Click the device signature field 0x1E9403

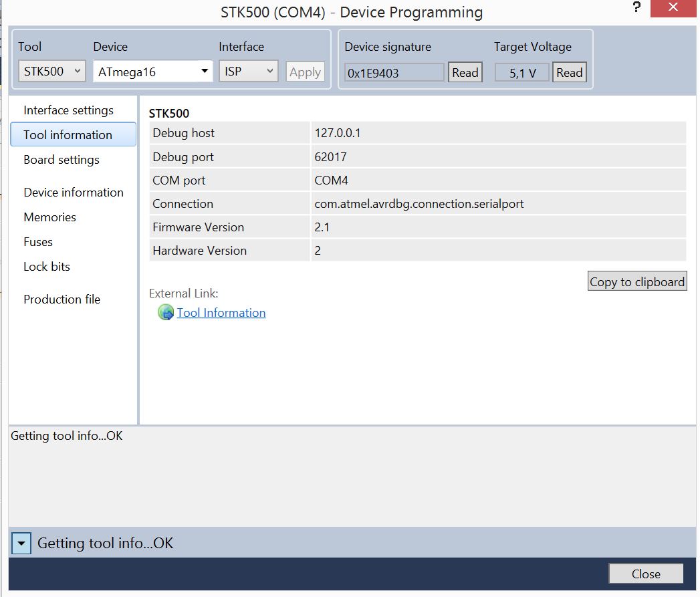pos(394,72)
